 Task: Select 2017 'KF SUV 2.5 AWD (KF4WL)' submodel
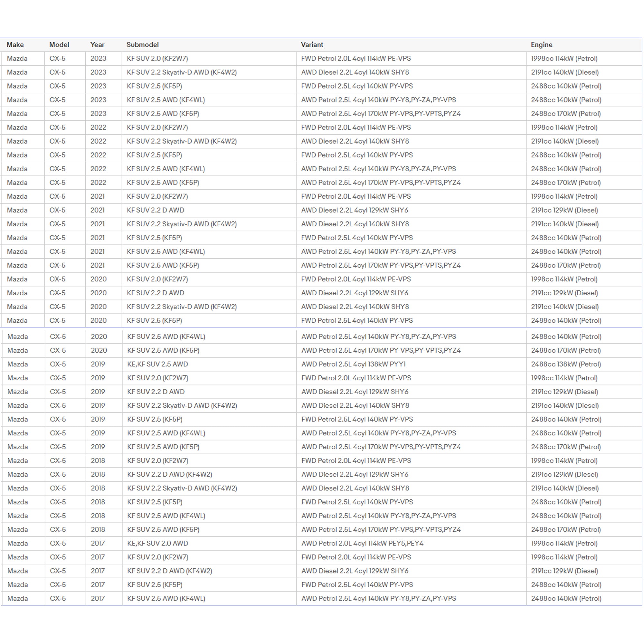166,599
